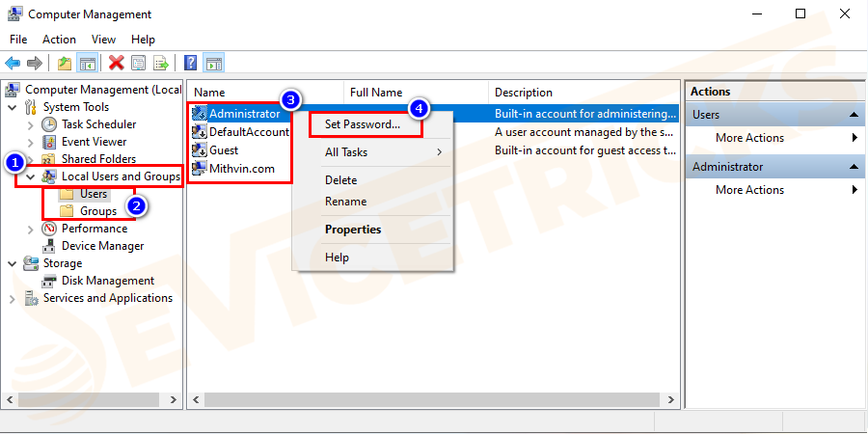This screenshot has width=868, height=434.
Task: Choose Rename from the context menu
Action: (345, 202)
